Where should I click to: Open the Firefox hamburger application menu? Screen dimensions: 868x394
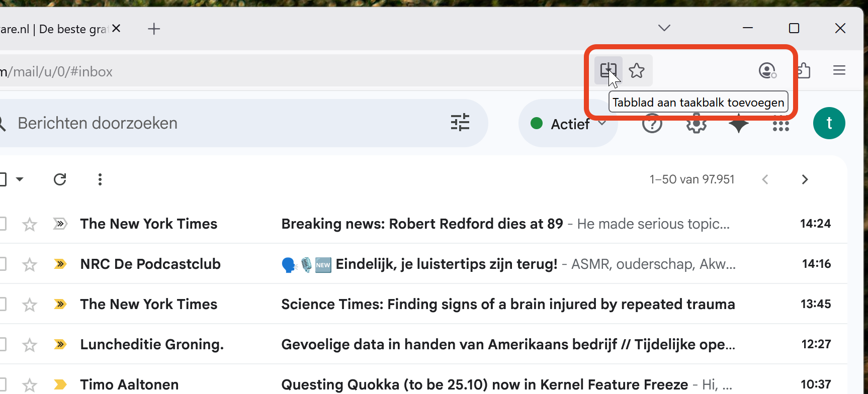coord(839,70)
